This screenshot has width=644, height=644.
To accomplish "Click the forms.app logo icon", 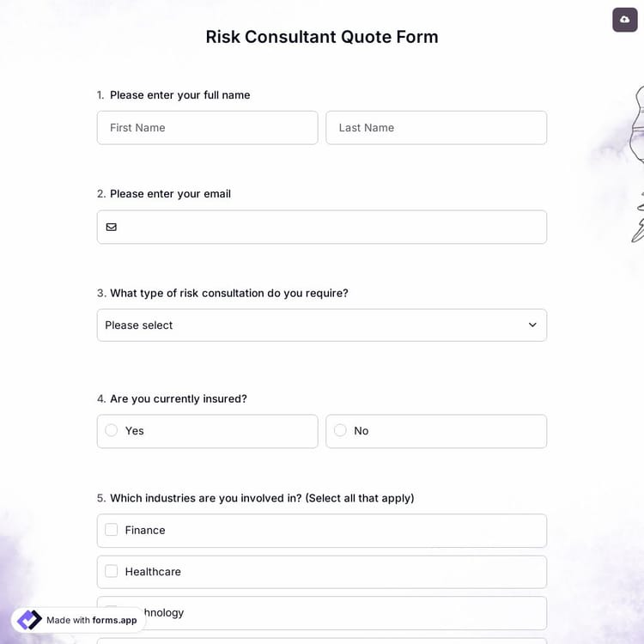I will tap(29, 620).
